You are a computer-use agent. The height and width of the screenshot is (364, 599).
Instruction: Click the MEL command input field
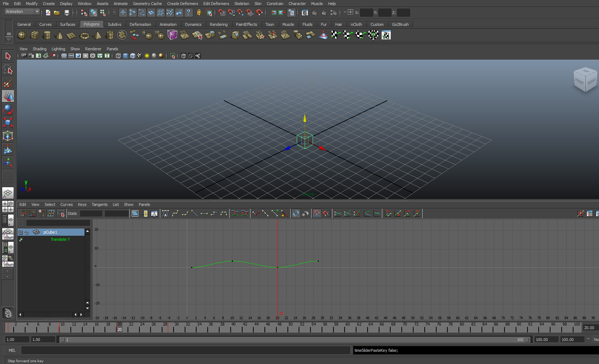[x=185, y=350]
